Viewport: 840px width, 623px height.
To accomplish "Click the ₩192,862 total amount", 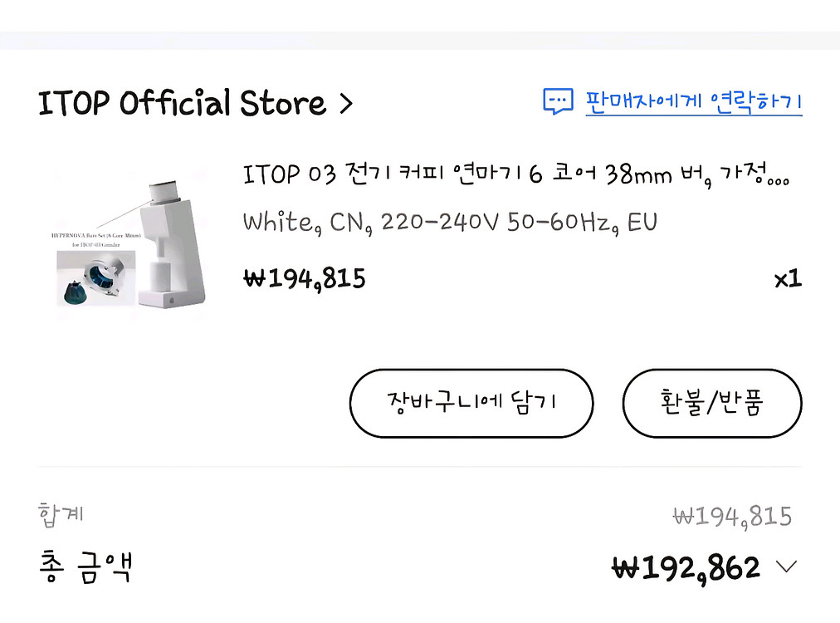I will click(x=686, y=567).
